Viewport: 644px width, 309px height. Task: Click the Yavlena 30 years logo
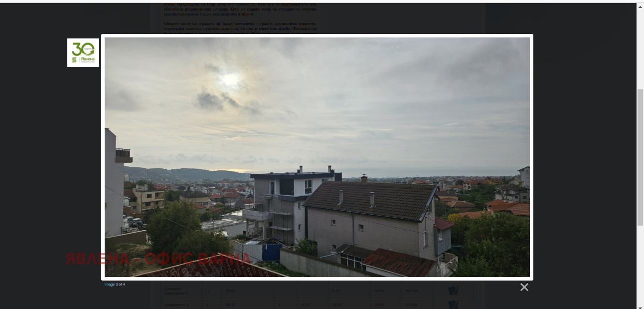pos(83,52)
